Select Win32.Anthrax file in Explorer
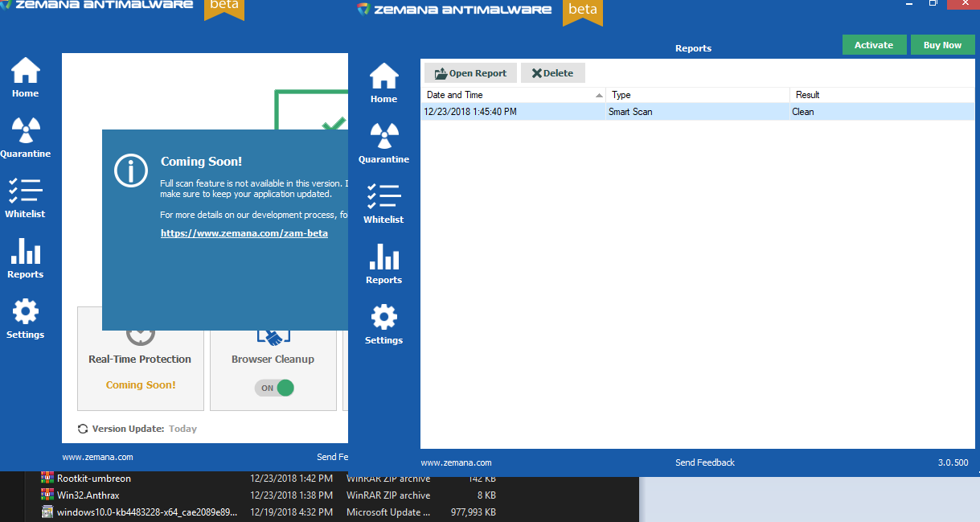Viewport: 980px width, 522px height. click(88, 495)
